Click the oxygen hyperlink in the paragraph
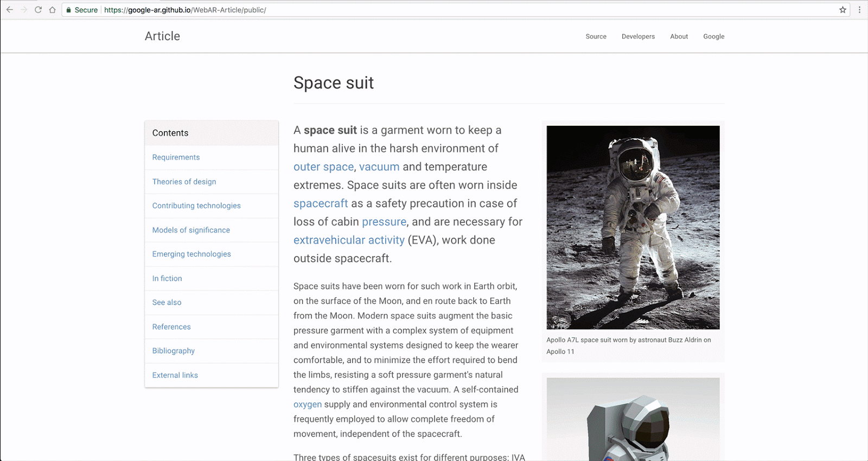The width and height of the screenshot is (868, 461). pyautogui.click(x=308, y=404)
